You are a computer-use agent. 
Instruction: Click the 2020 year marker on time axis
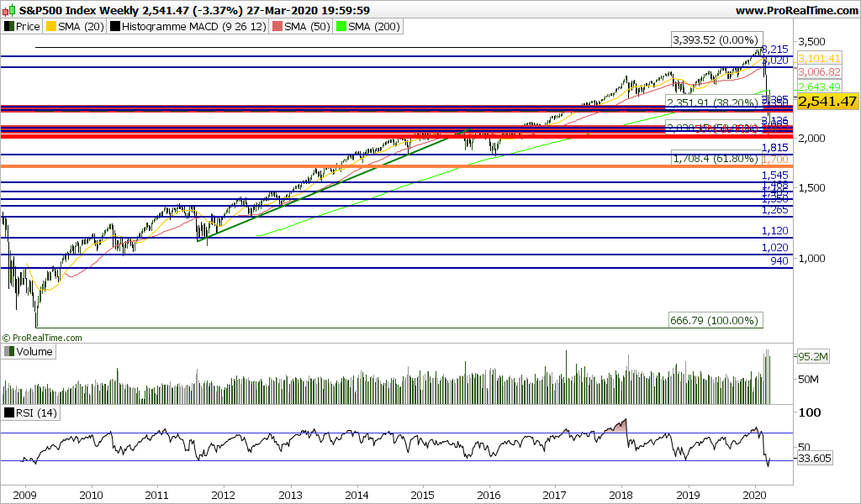(755, 496)
